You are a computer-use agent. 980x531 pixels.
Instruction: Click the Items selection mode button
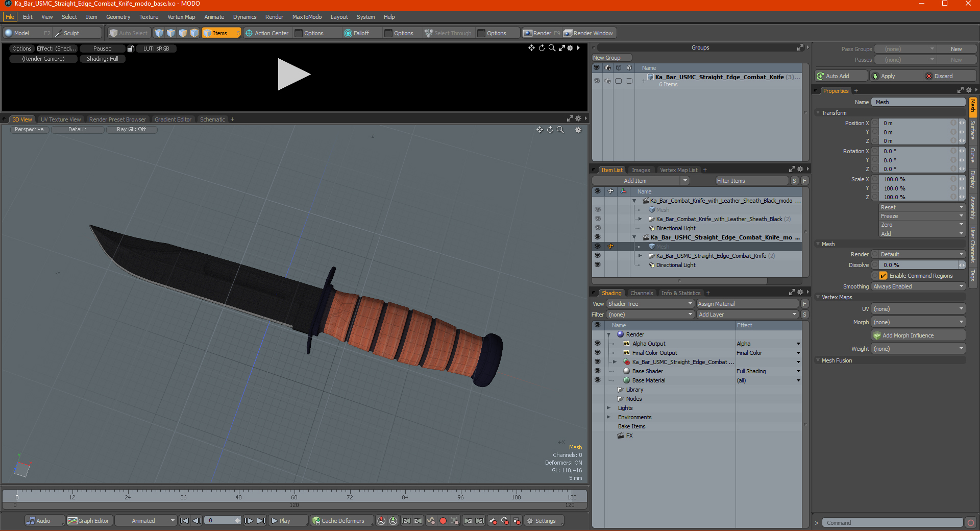[221, 33]
